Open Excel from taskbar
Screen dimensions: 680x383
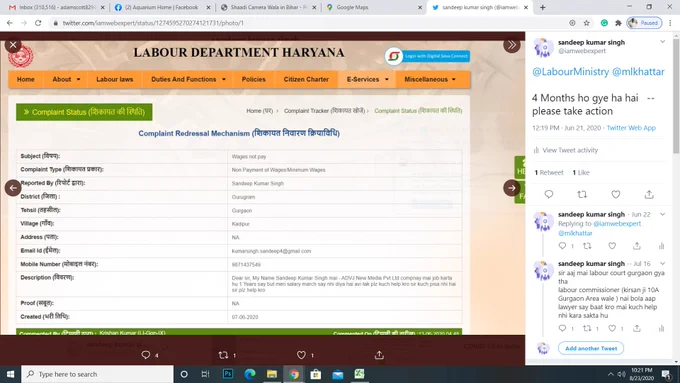pyautogui.click(x=360, y=374)
